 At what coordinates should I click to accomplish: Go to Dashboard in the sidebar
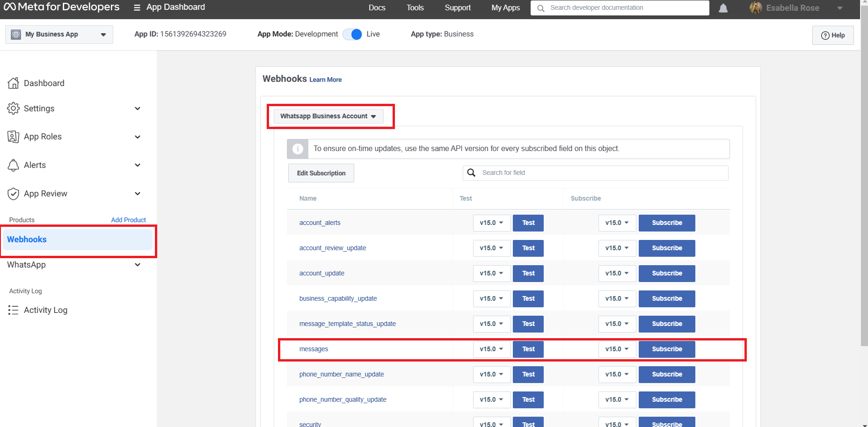click(x=44, y=83)
